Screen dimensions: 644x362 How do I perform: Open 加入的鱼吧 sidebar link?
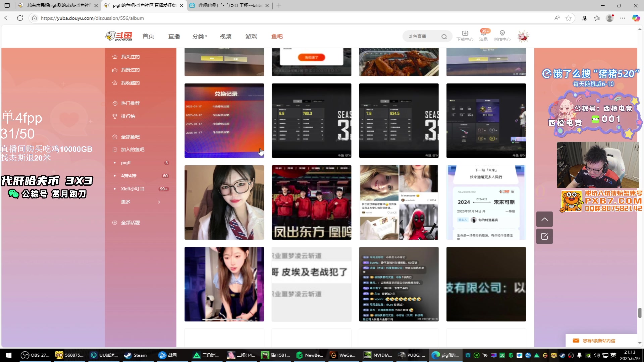pyautogui.click(x=128, y=149)
